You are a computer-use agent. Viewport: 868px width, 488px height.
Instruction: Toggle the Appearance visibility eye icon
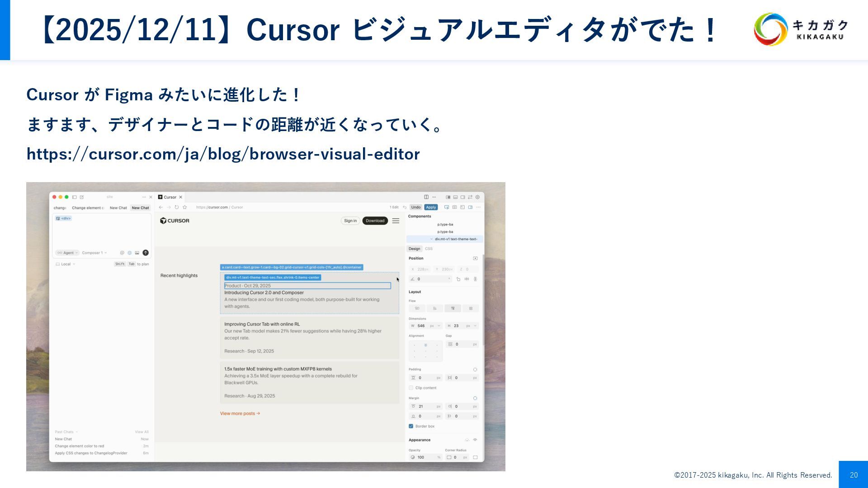(x=475, y=440)
